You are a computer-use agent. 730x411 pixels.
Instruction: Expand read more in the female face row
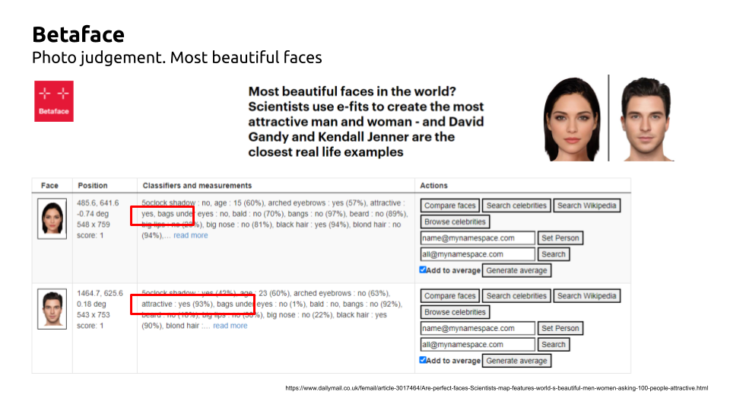pyautogui.click(x=190, y=236)
